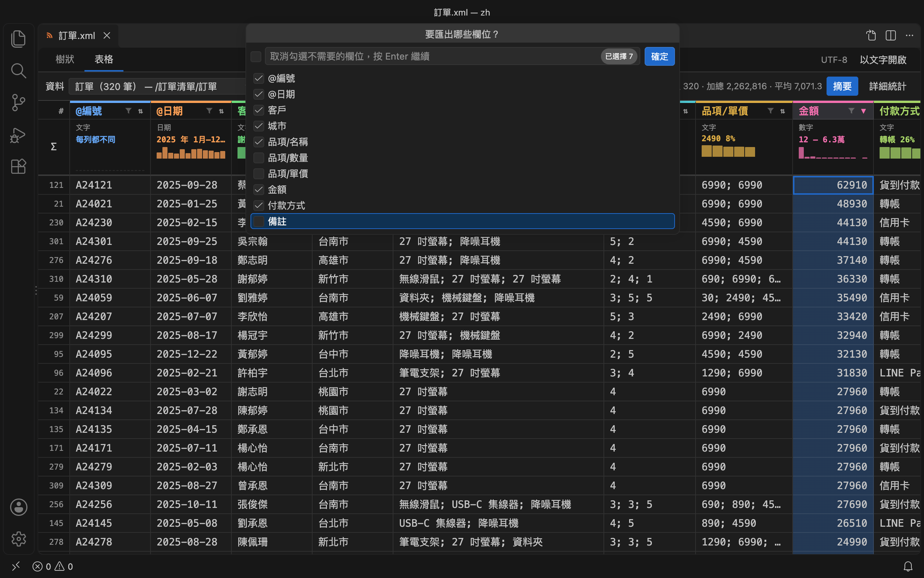Open the Extensions sidebar icon
Image resolution: width=924 pixels, height=578 pixels.
point(18,166)
